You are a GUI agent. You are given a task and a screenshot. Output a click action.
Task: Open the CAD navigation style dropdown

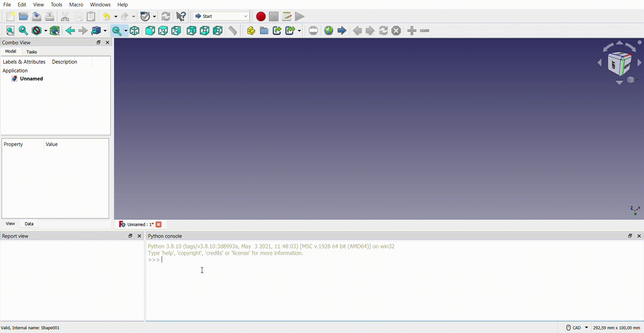pyautogui.click(x=586, y=328)
